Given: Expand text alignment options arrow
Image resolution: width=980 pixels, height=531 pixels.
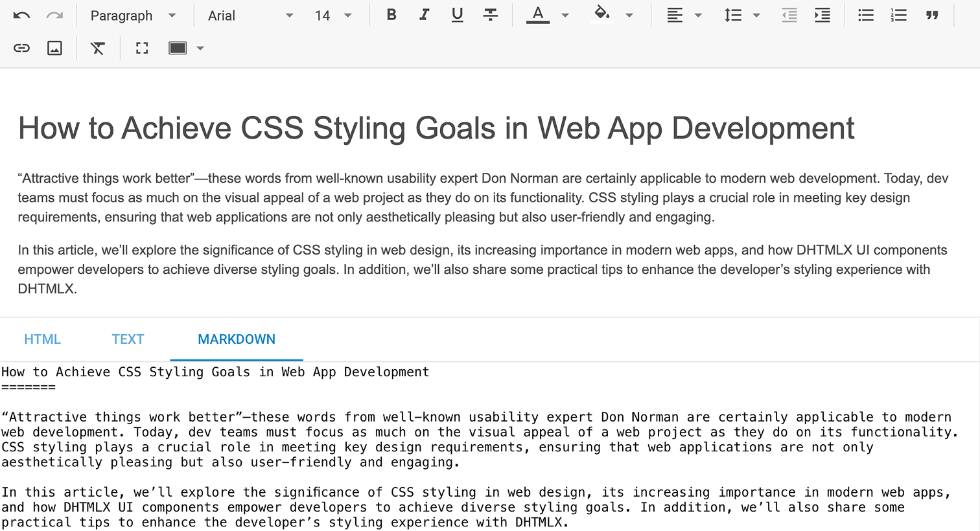Looking at the screenshot, I should tap(698, 16).
